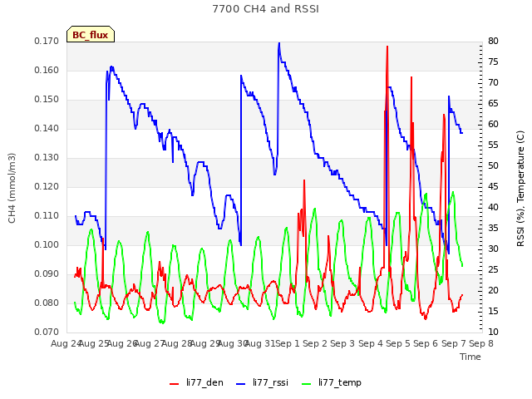Click the 50 right axis value
532x399 pixels.
click(493, 165)
